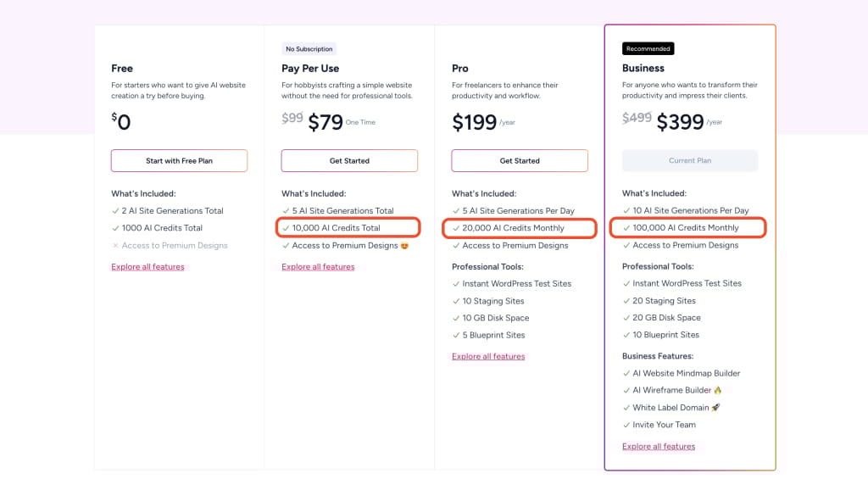Screen dimensions: 868x490
Task: Click the No Subscription badge
Action: (x=309, y=49)
